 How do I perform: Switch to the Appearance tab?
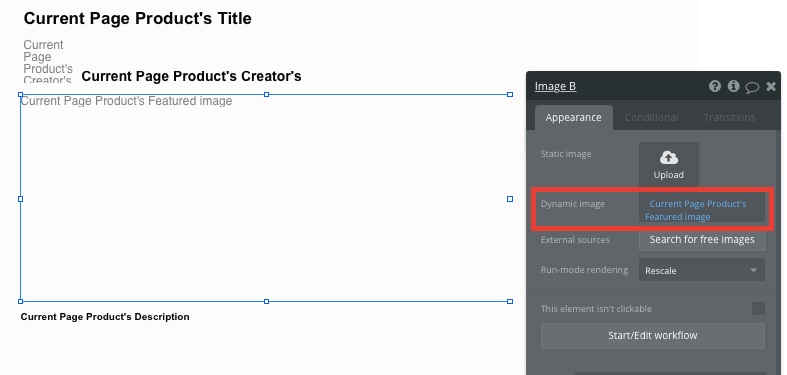(x=573, y=117)
